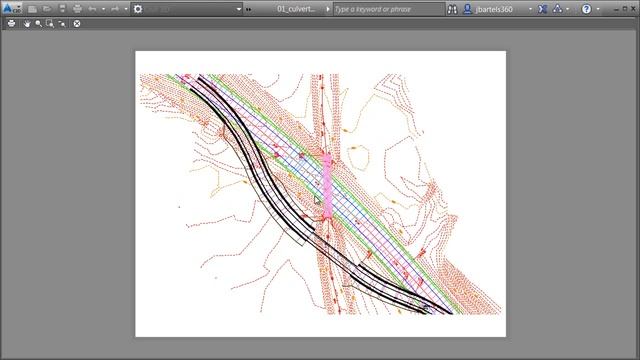Expand the Redo history dropdown arrow

(126, 9)
